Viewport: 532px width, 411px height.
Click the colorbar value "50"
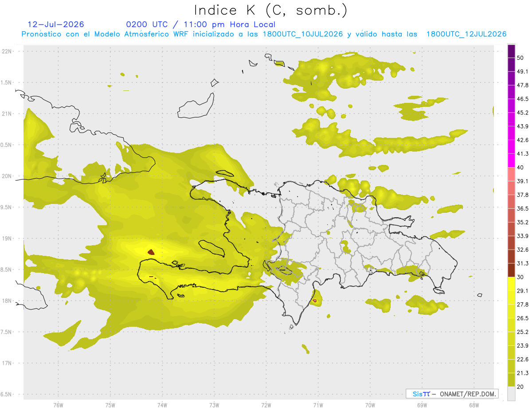click(520, 58)
